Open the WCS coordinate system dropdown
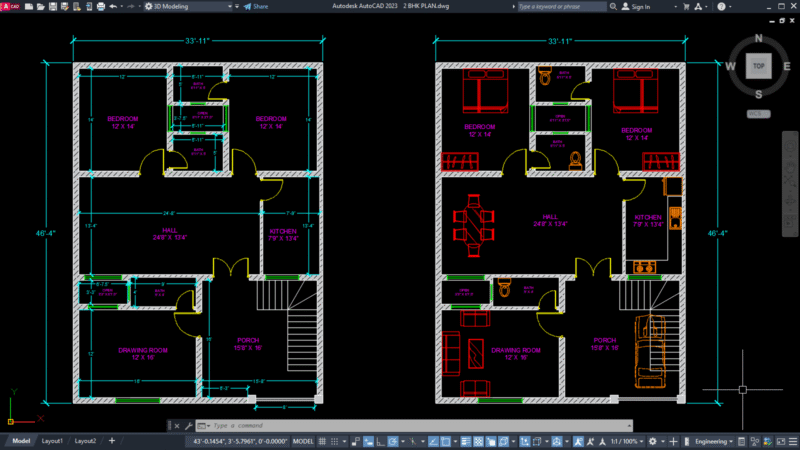 (x=759, y=114)
